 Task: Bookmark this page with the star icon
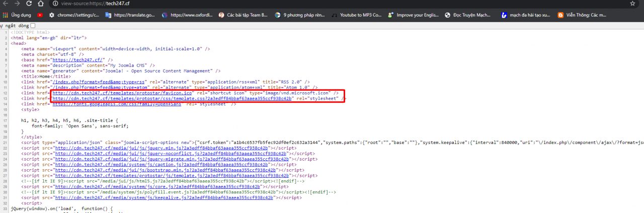(x=632, y=4)
